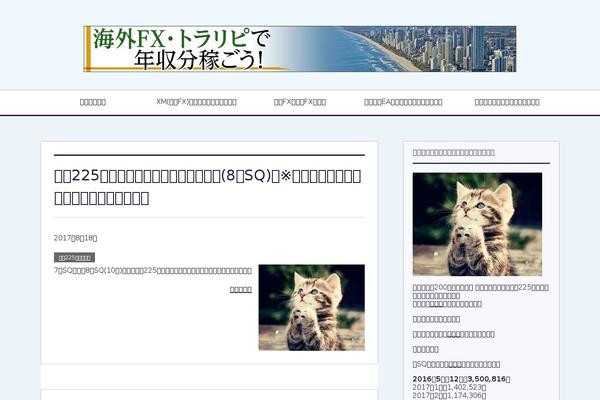Screen dimensions: 600x400
Task: Click the 2017 2 value 1,174,306
Action: coord(449,396)
